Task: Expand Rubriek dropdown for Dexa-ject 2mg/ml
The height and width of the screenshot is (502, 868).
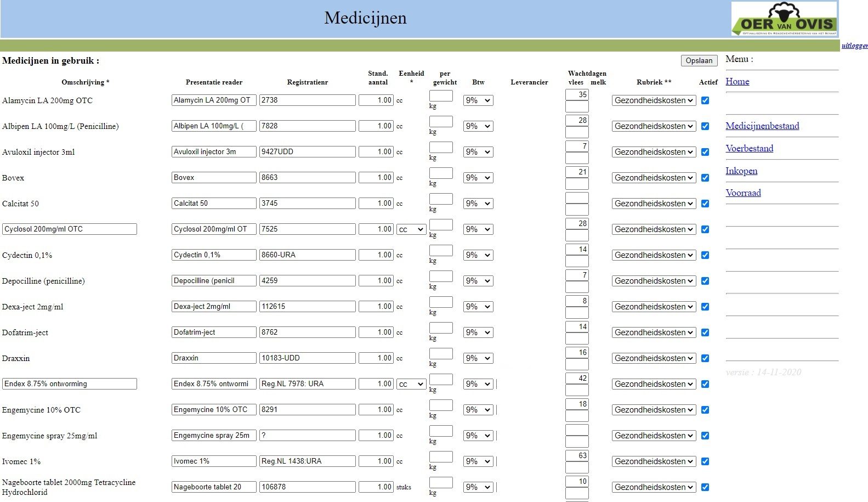Action: [654, 307]
